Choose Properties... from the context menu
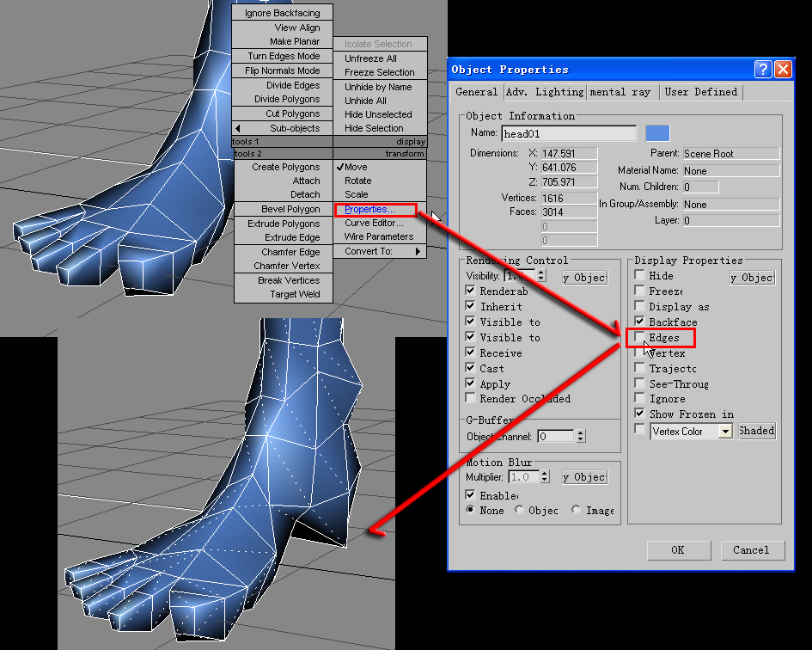Image resolution: width=812 pixels, height=650 pixels. coord(369,209)
